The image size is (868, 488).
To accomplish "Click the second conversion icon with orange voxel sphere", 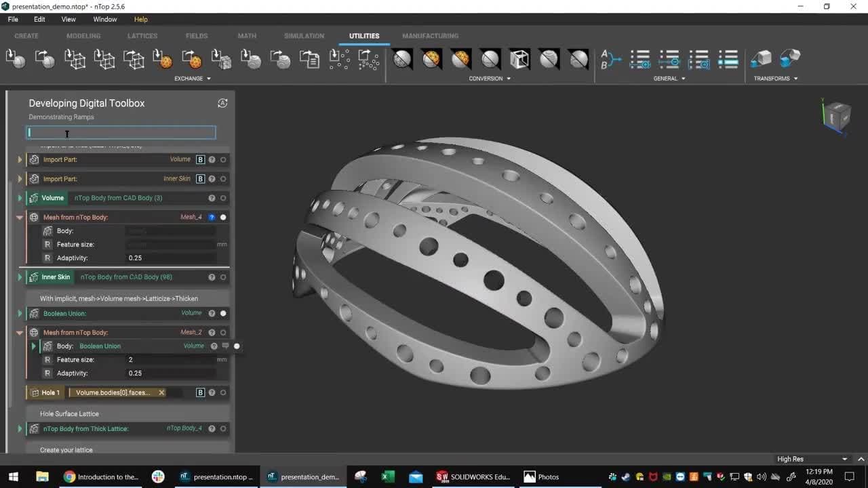I will 431,59.
